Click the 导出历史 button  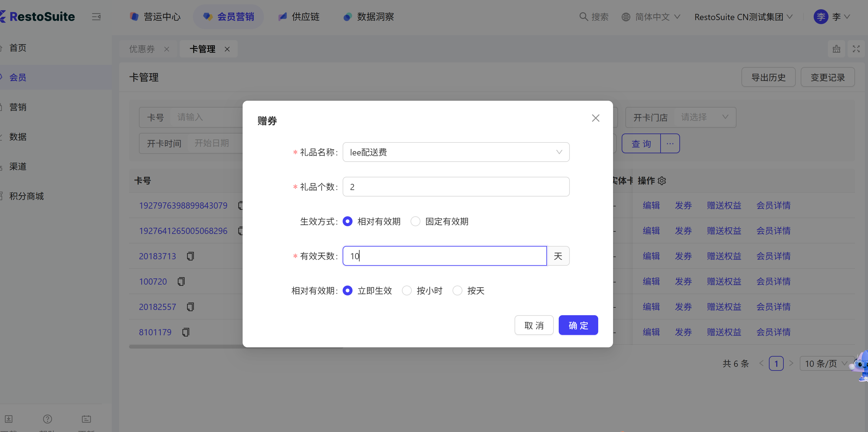[x=768, y=77]
